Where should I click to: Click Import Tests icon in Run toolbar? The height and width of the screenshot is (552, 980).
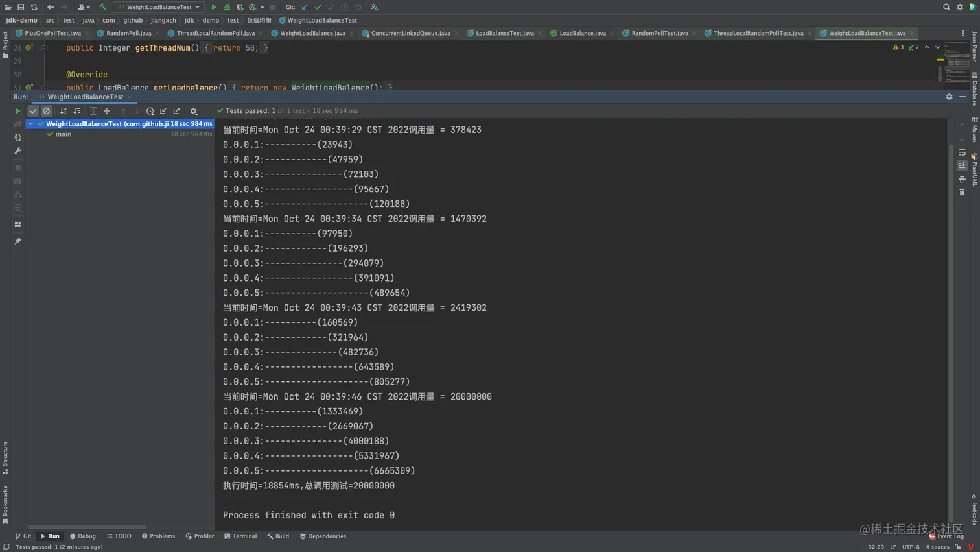click(163, 111)
